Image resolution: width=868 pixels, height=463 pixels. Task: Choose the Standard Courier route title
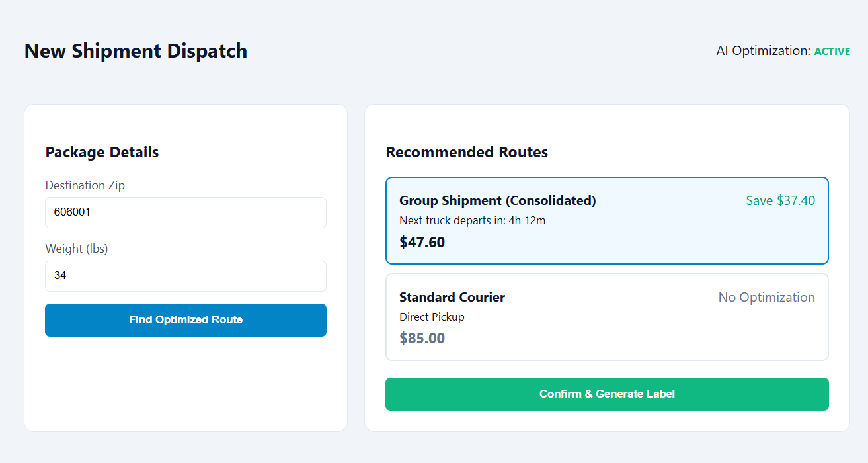[452, 297]
